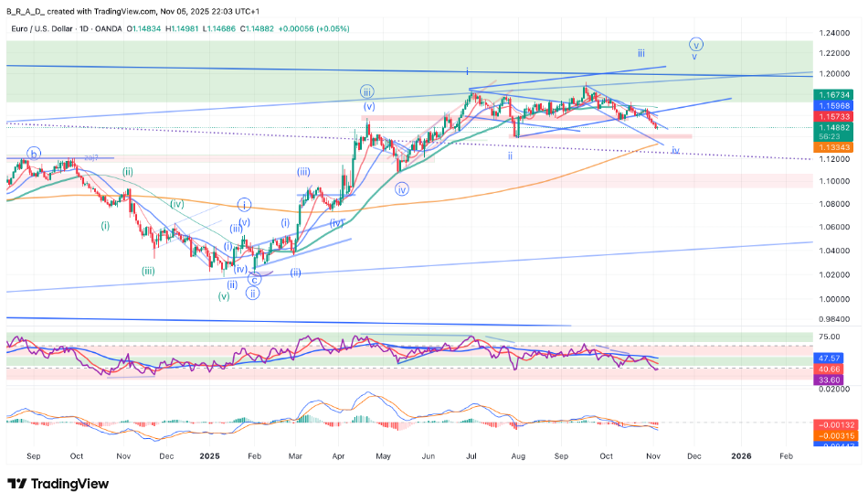Click the green 1.16734 price tag
868x503 pixels.
coord(834,94)
